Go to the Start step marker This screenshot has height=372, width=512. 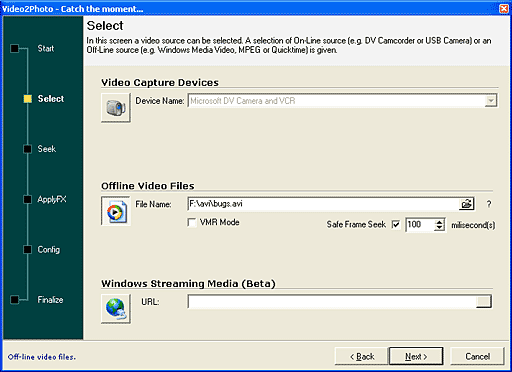pyautogui.click(x=15, y=48)
